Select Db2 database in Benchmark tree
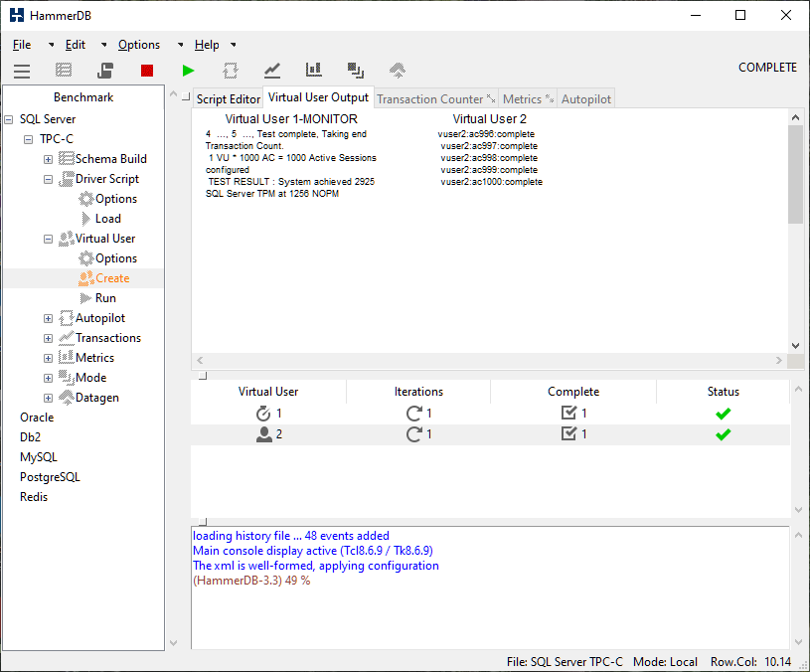The height and width of the screenshot is (672, 810). [30, 437]
